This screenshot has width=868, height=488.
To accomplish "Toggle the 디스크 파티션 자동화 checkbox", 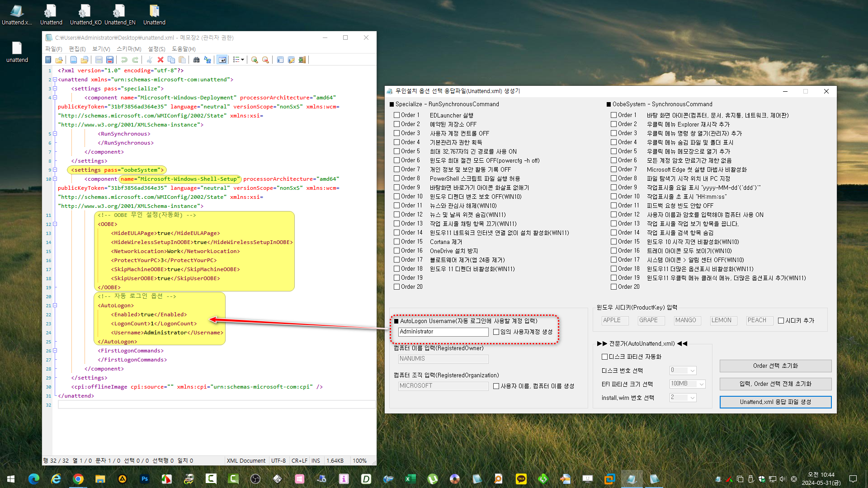I will point(604,357).
